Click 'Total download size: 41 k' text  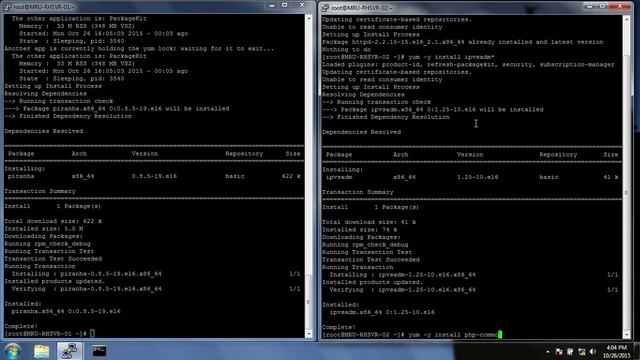[x=369, y=222]
